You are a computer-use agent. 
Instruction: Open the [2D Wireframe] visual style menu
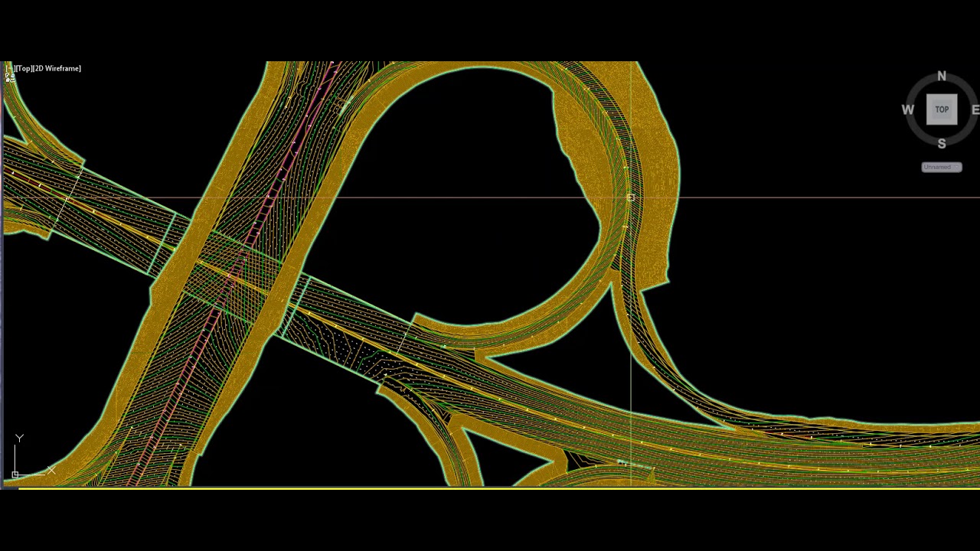[x=57, y=68]
